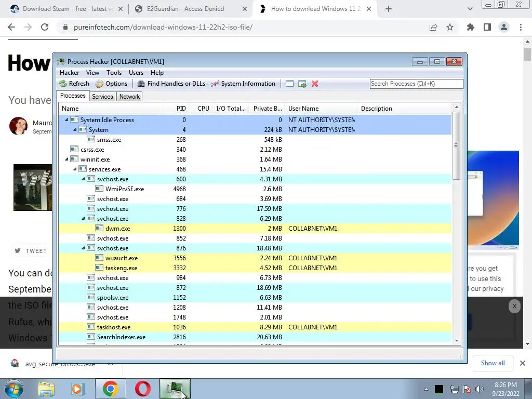Sort by PID column header
Image resolution: width=532 pixels, height=399 pixels.
pos(176,109)
